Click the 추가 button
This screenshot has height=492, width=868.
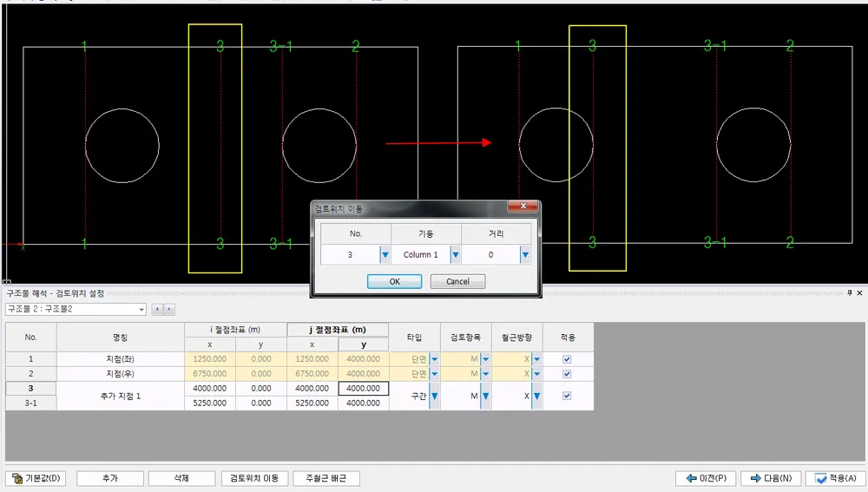pyautogui.click(x=110, y=478)
